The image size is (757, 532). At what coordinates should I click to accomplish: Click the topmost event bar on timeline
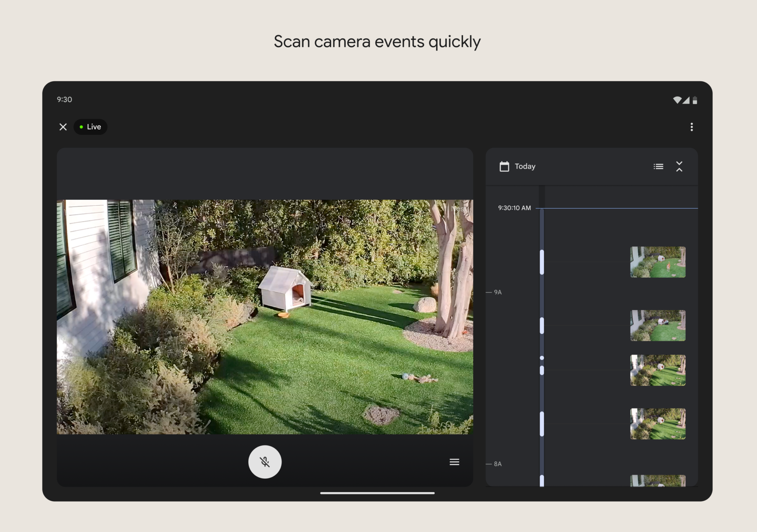point(542,262)
